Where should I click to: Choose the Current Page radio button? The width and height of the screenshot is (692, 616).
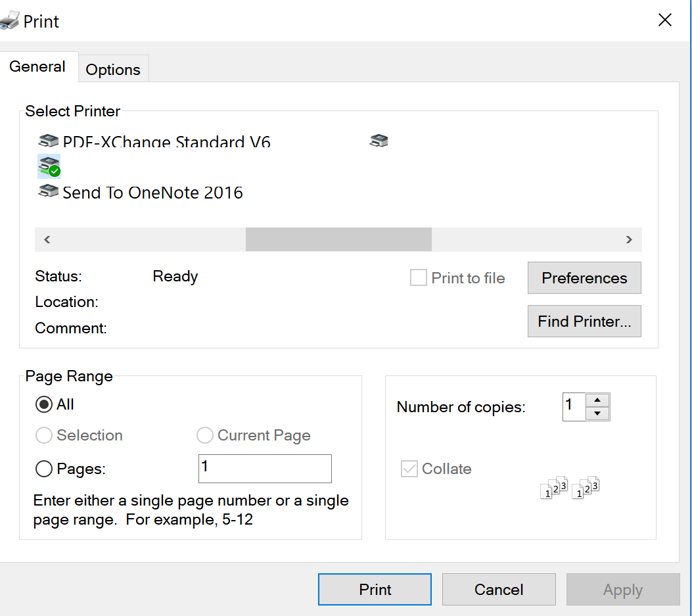pos(205,435)
